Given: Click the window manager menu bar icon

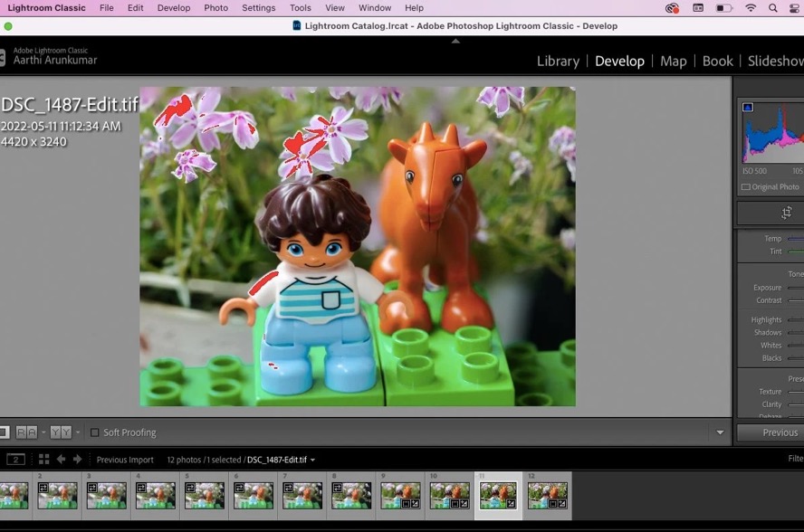Looking at the screenshot, I should (x=698, y=7).
